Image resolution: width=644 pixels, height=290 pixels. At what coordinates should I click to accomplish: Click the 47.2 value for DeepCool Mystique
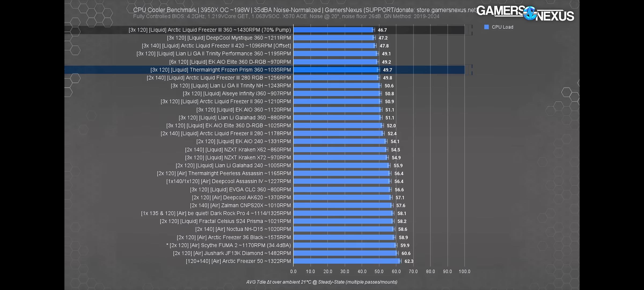pyautogui.click(x=383, y=38)
